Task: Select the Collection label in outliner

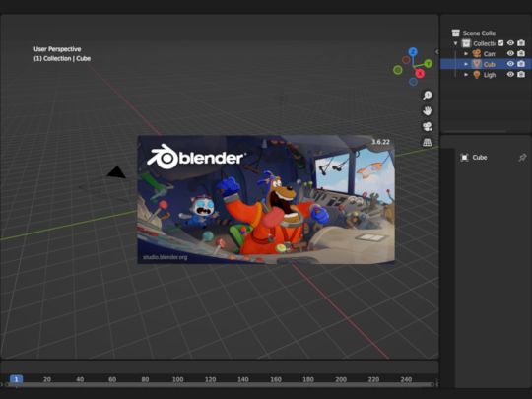Action: coord(484,43)
